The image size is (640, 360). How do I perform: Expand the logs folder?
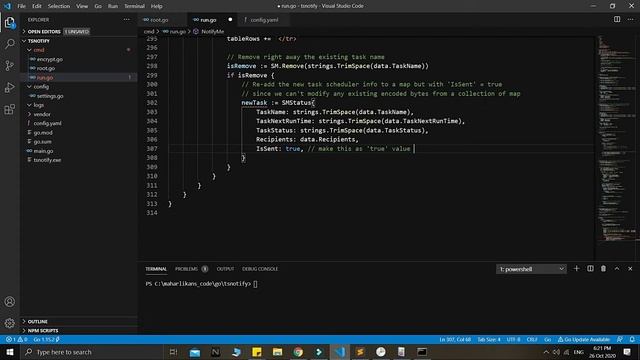[x=38, y=105]
